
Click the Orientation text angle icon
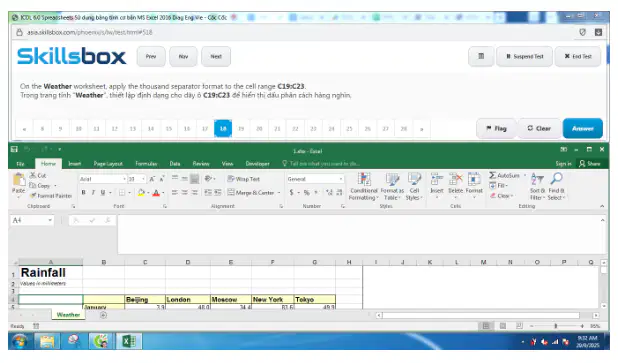(208, 179)
